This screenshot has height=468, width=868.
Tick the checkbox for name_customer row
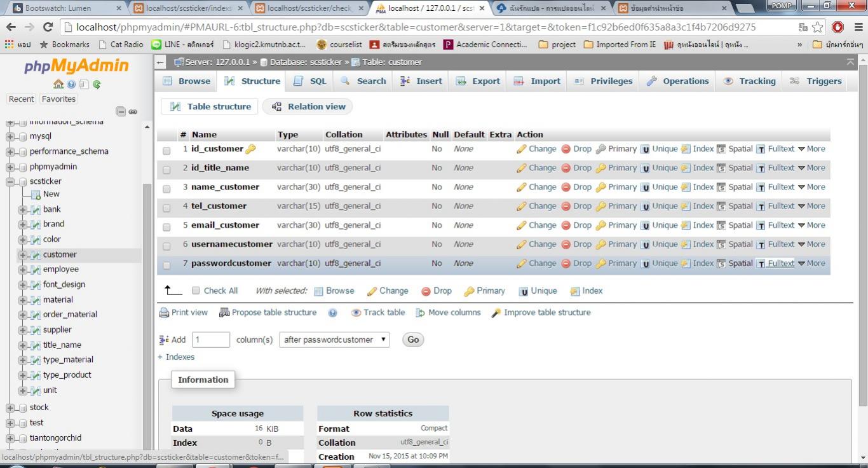(166, 189)
